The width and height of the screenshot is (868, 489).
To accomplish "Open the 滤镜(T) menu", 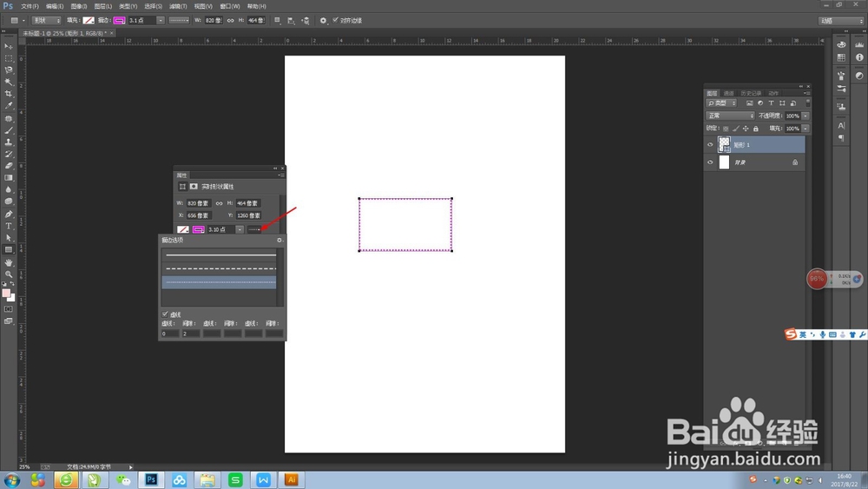I will tap(178, 6).
